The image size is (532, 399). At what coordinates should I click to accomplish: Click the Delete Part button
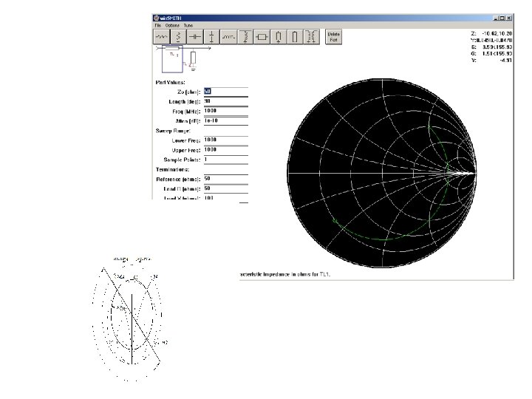(x=333, y=37)
